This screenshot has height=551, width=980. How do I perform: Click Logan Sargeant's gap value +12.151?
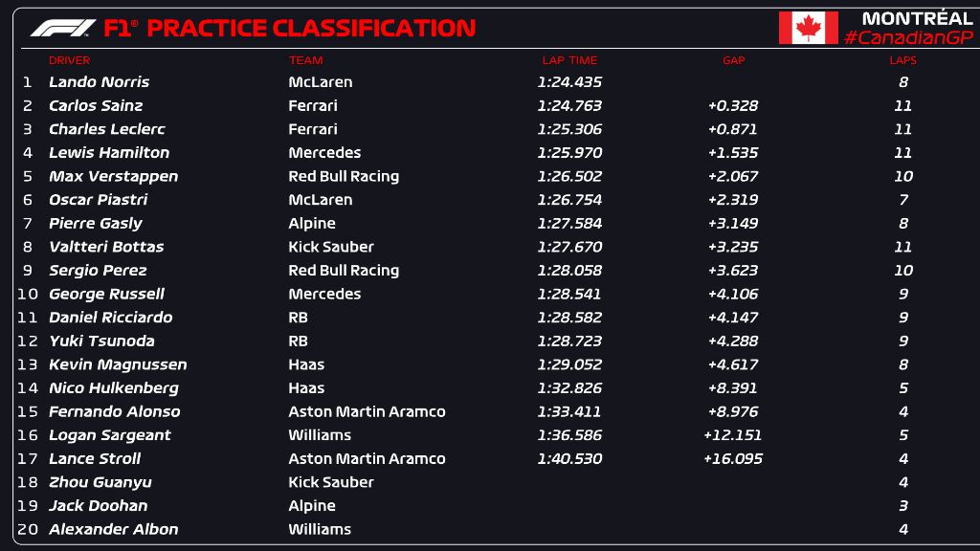tap(732, 435)
